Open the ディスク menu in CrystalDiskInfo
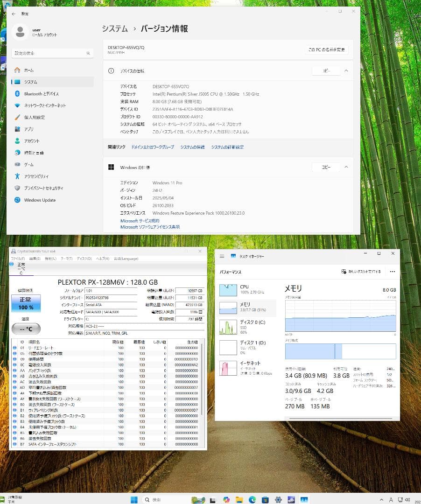This screenshot has height=504, width=421. click(x=85, y=259)
